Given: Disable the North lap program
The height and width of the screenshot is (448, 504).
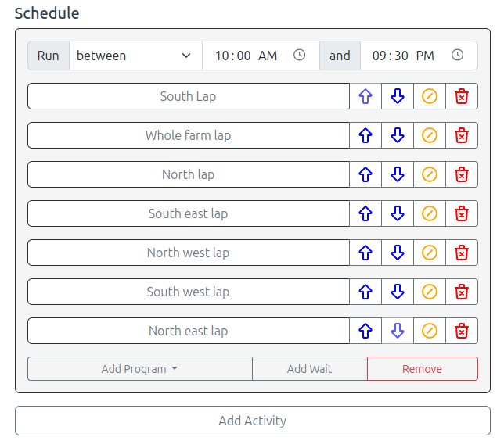Looking at the screenshot, I should (x=430, y=174).
